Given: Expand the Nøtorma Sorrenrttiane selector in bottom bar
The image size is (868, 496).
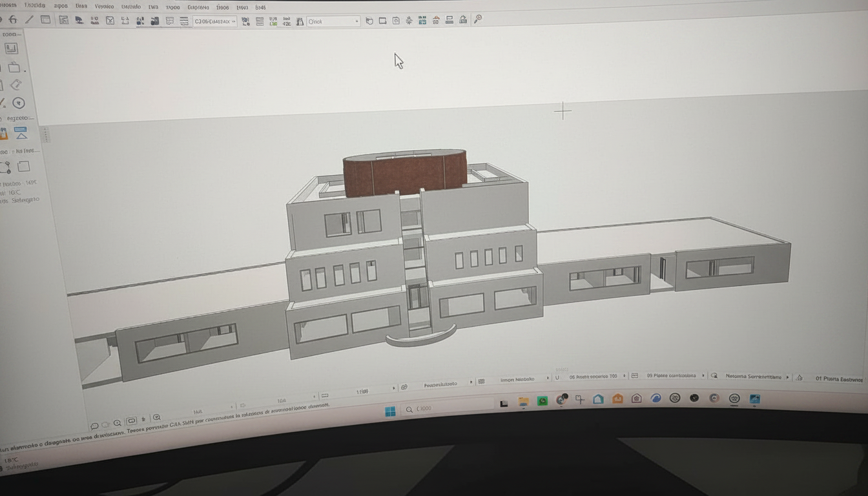Looking at the screenshot, I should pyautogui.click(x=752, y=376).
